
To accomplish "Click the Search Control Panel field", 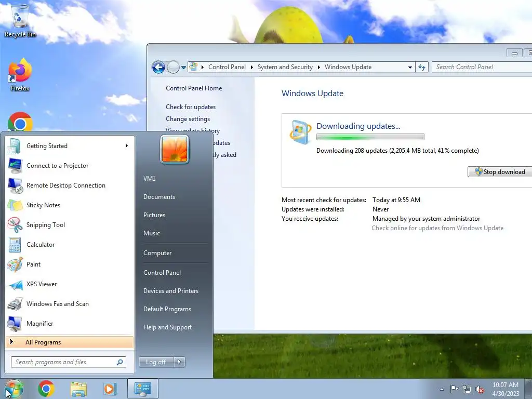I will 482,67.
